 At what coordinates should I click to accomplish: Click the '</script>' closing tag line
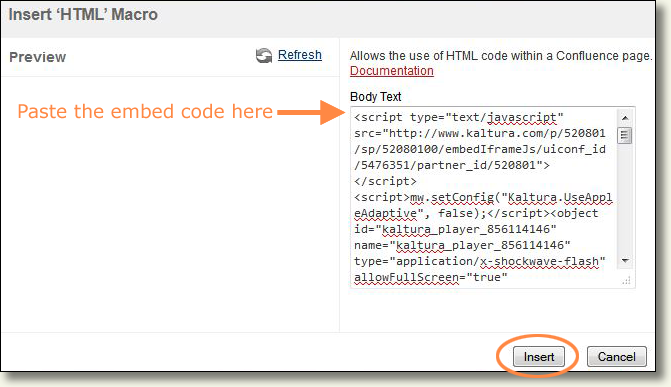click(385, 181)
